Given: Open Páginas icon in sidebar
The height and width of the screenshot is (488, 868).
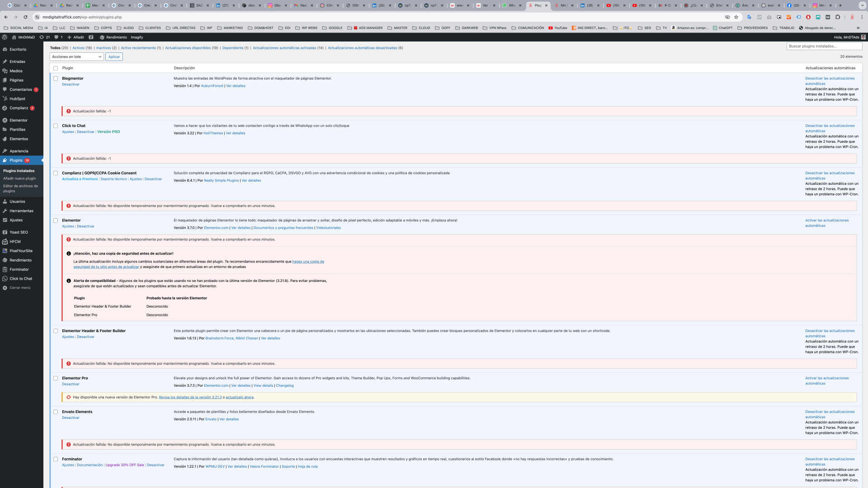Looking at the screenshot, I should click(x=5, y=80).
